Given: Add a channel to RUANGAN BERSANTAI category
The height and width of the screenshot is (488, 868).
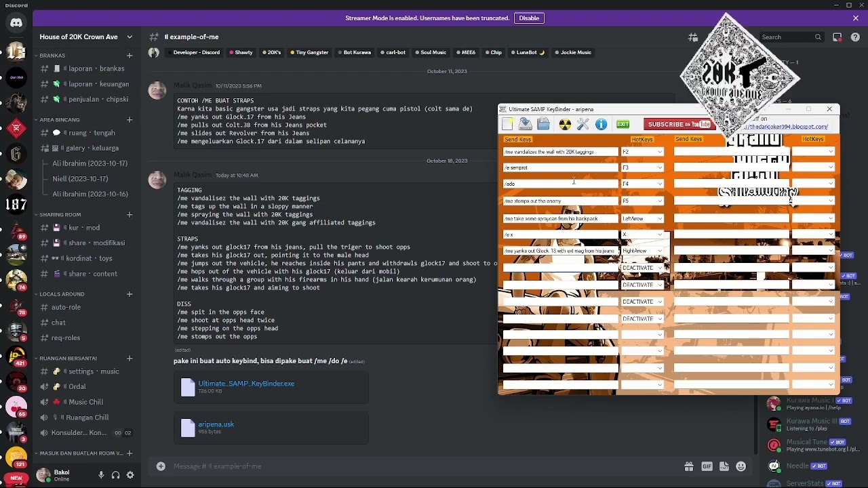Looking at the screenshot, I should tap(130, 359).
